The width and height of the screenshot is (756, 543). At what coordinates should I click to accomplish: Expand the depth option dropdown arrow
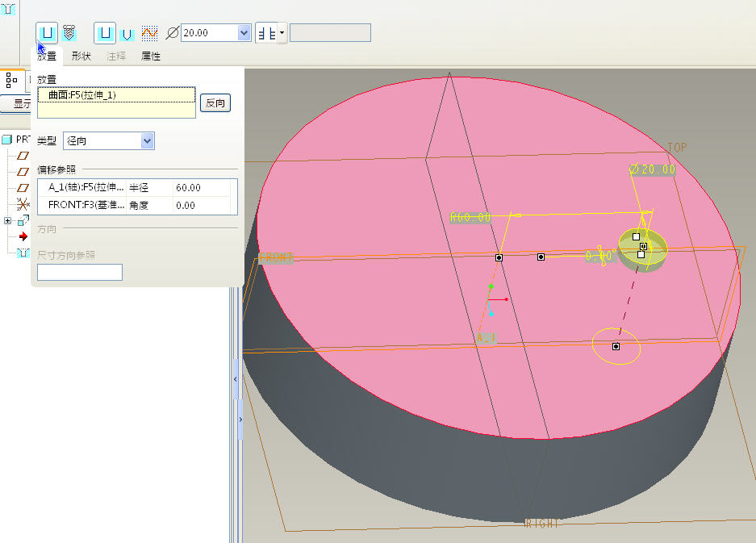click(x=282, y=33)
